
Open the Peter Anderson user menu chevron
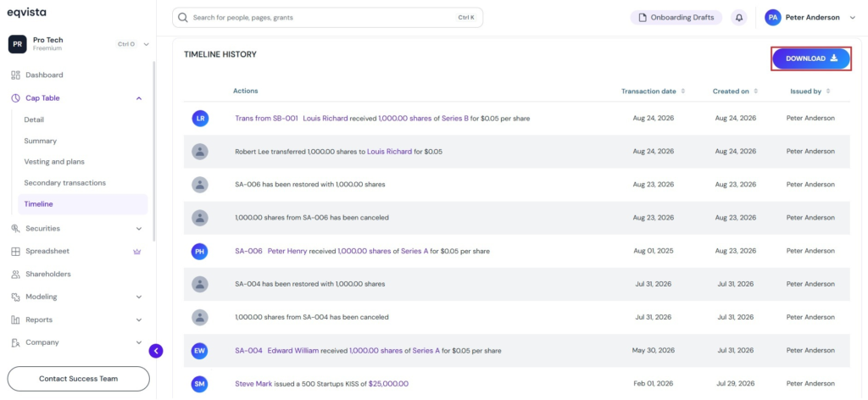852,18
